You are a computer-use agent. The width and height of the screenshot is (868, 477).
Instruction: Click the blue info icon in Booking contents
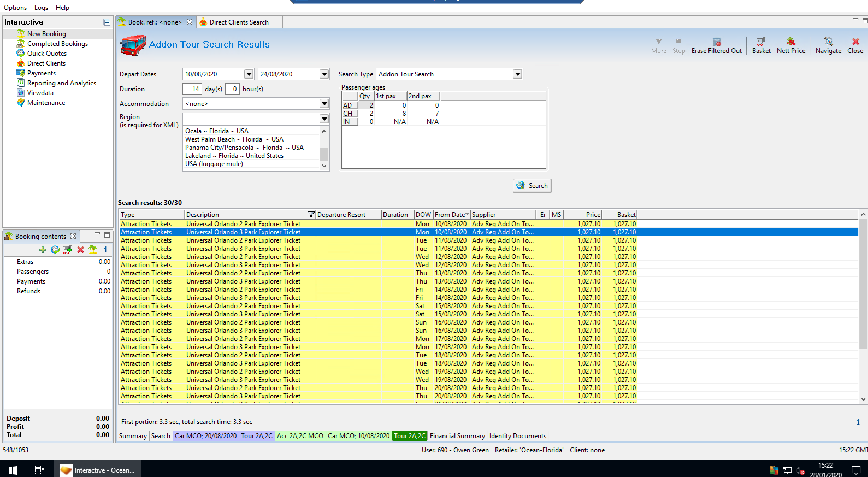pos(105,250)
